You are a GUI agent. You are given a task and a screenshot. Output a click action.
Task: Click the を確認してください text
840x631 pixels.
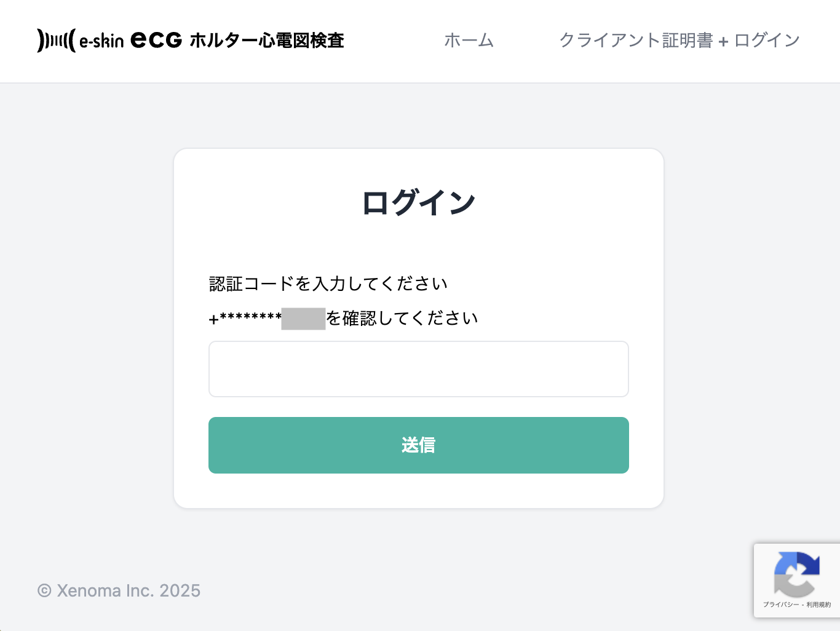[x=402, y=318]
